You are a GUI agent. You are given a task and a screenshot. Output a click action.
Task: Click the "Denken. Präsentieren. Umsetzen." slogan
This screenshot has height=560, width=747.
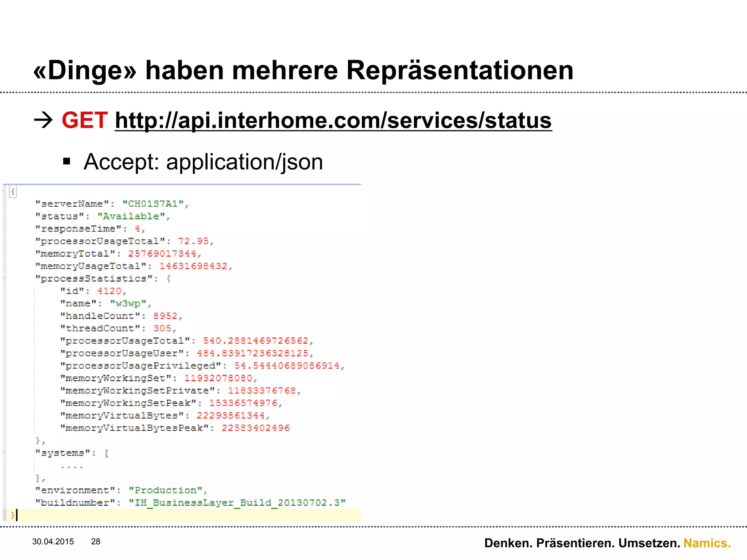coord(582,543)
